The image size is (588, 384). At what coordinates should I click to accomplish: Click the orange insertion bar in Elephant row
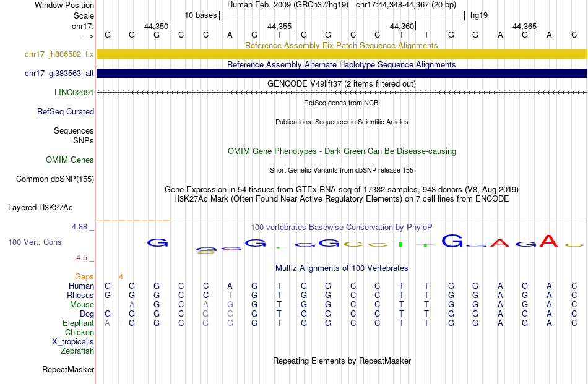[x=121, y=322]
